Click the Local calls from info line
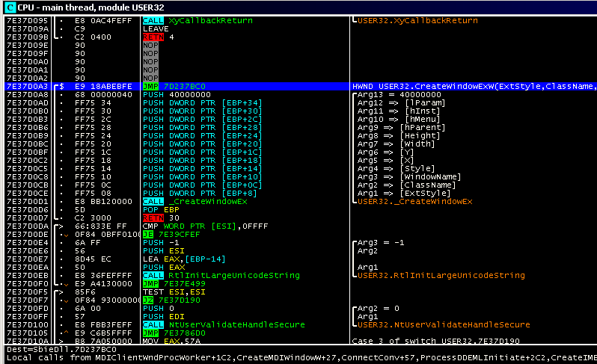597x364 pixels. click(299, 357)
